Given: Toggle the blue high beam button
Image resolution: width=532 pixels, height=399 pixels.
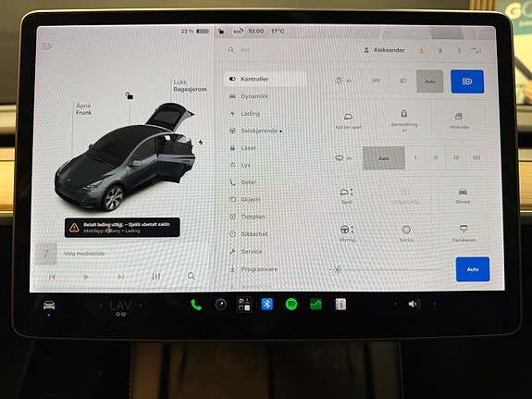Looking at the screenshot, I should [467, 81].
